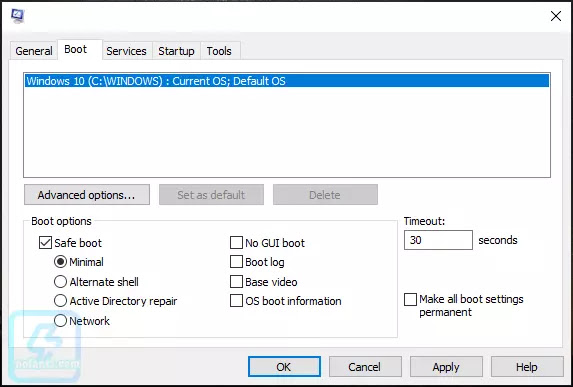Open Advanced options for boot

point(87,195)
